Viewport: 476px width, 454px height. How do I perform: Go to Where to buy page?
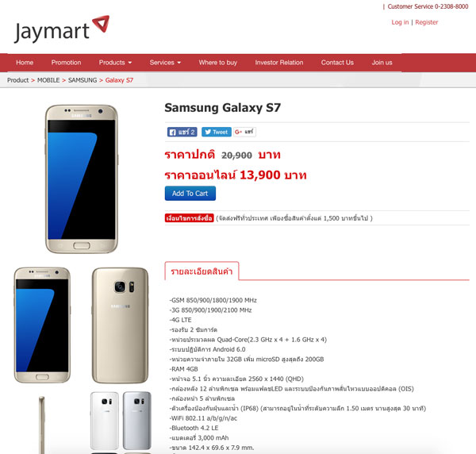[x=218, y=63]
